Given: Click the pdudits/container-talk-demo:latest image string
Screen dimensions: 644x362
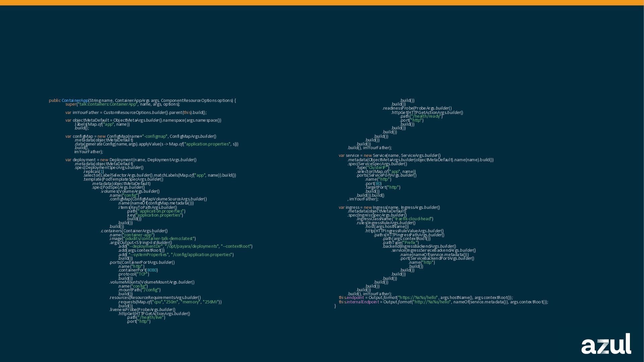Looking at the screenshot, I should (x=159, y=239).
